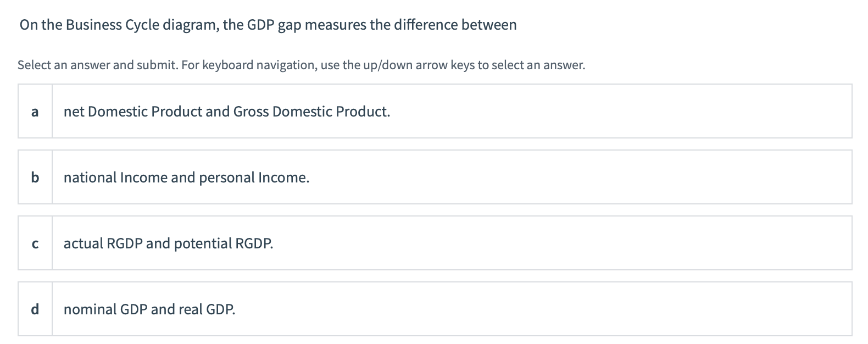Choose 'national Income and personal Income'
This screenshot has height=344, width=868.
point(186,177)
